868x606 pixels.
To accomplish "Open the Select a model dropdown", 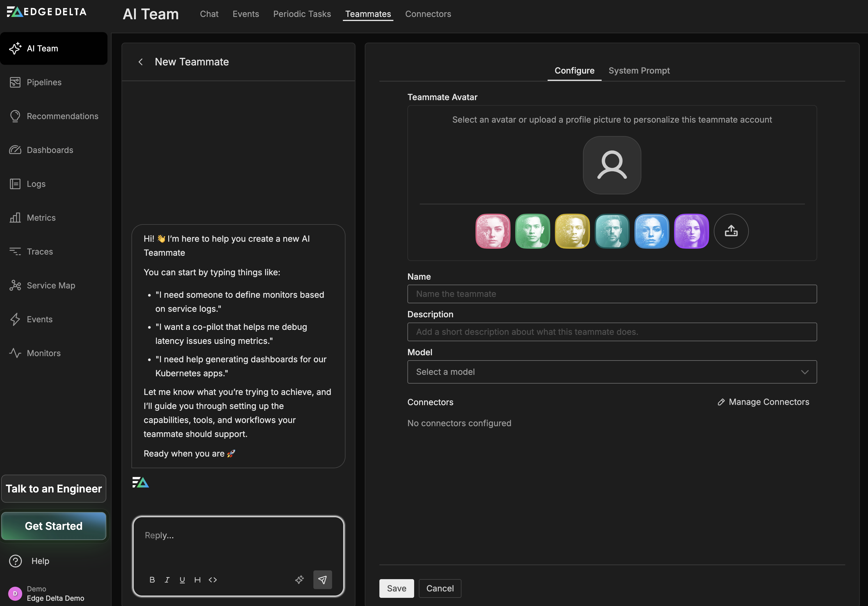I will point(611,372).
